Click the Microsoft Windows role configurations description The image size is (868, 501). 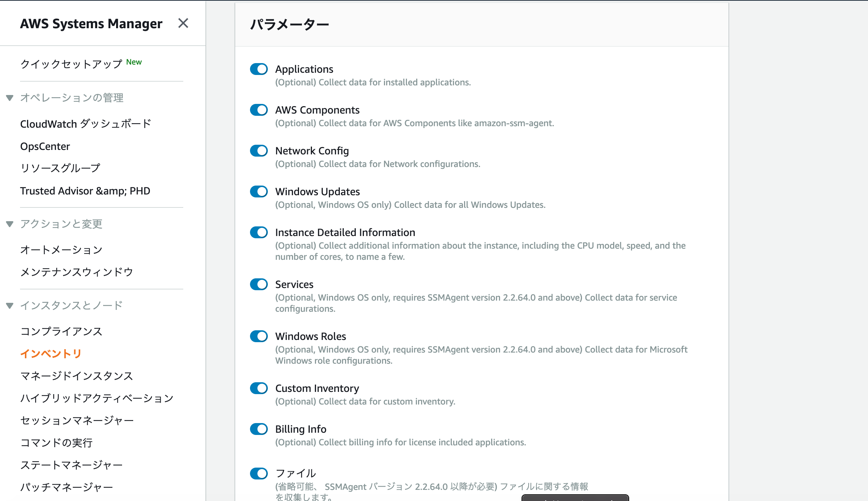(481, 355)
